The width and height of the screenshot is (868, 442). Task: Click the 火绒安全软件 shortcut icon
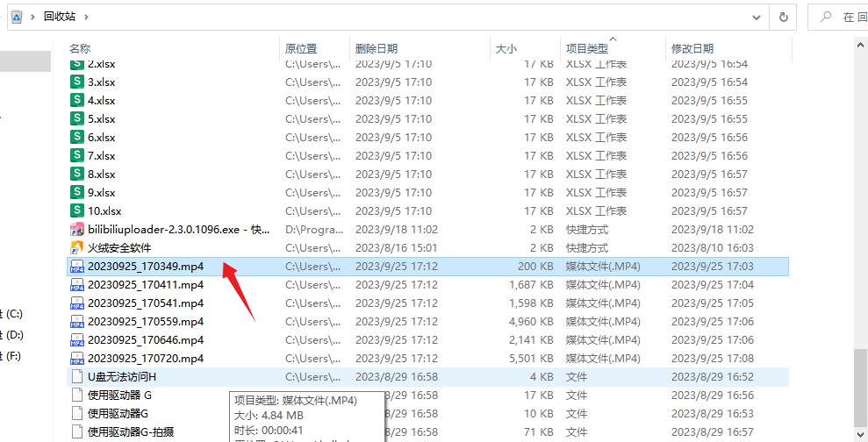[x=77, y=248]
